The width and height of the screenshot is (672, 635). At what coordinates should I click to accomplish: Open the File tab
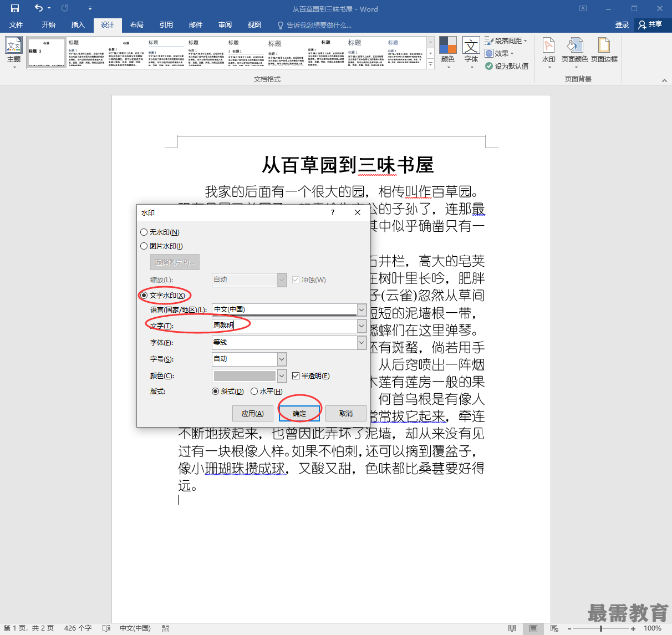(16, 25)
